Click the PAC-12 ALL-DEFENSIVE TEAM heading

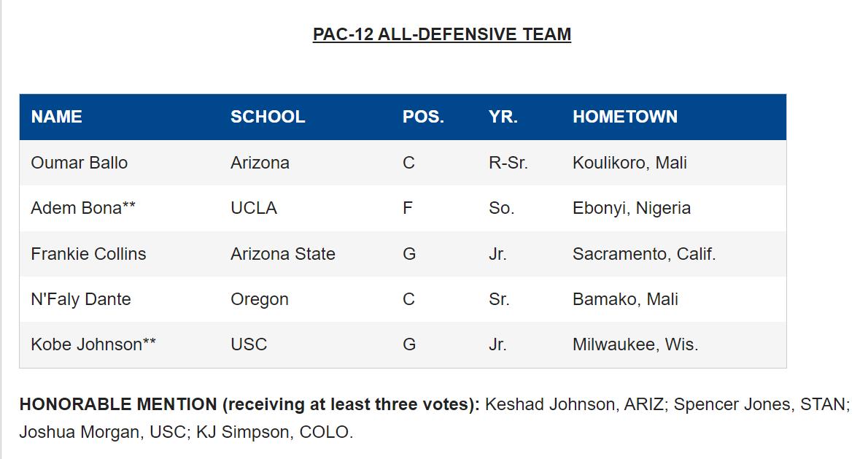click(x=442, y=34)
